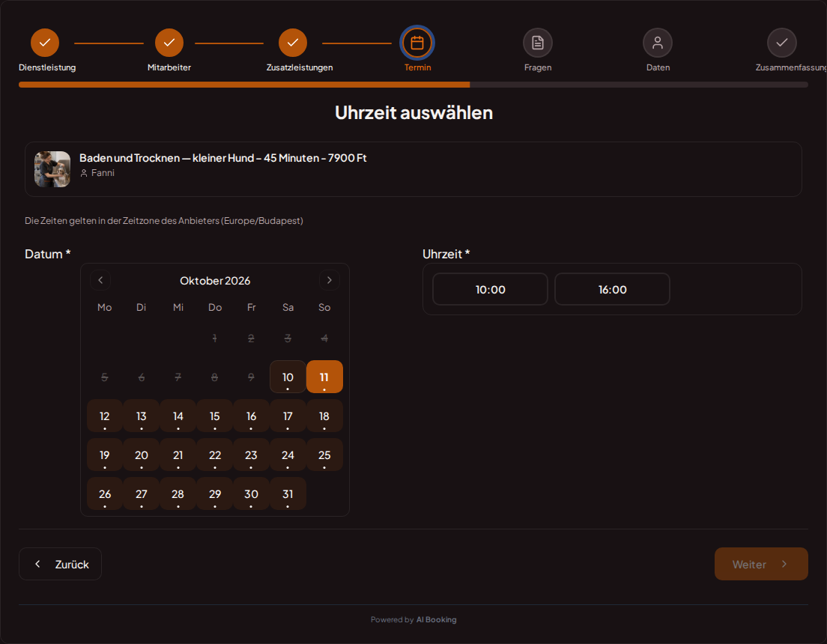Pick October 10 in the calendar
This screenshot has height=644, width=827.
[288, 377]
